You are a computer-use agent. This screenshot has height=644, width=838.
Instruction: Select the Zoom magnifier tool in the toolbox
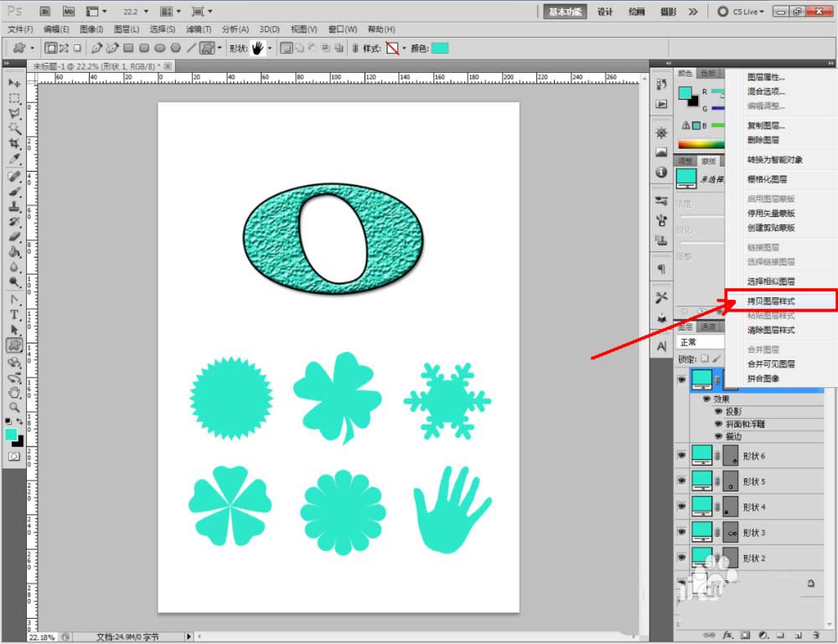(14, 408)
